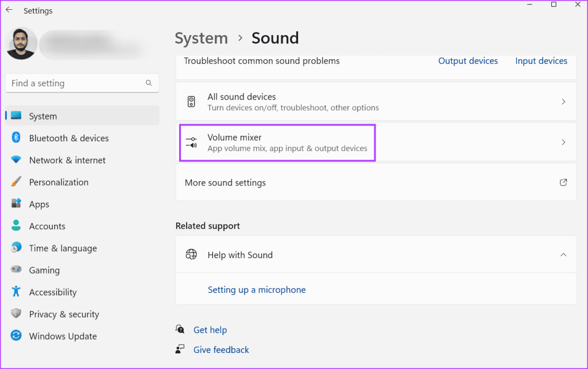Click the Personalization brush icon

[16, 182]
